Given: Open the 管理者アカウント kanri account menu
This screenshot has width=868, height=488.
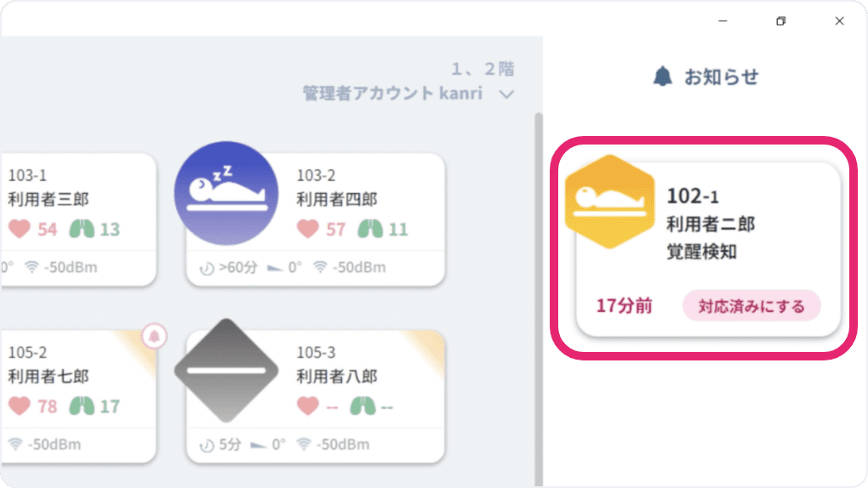Looking at the screenshot, I should (392, 94).
